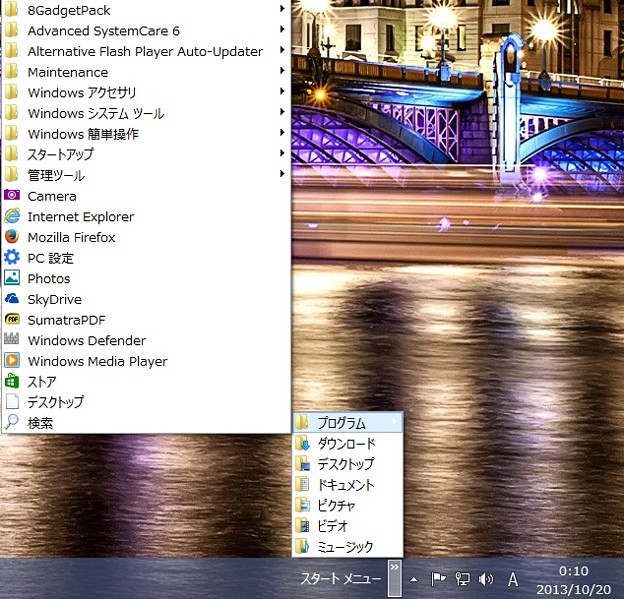Select プログラム menu entry
The image size is (624, 599).
pyautogui.click(x=348, y=422)
